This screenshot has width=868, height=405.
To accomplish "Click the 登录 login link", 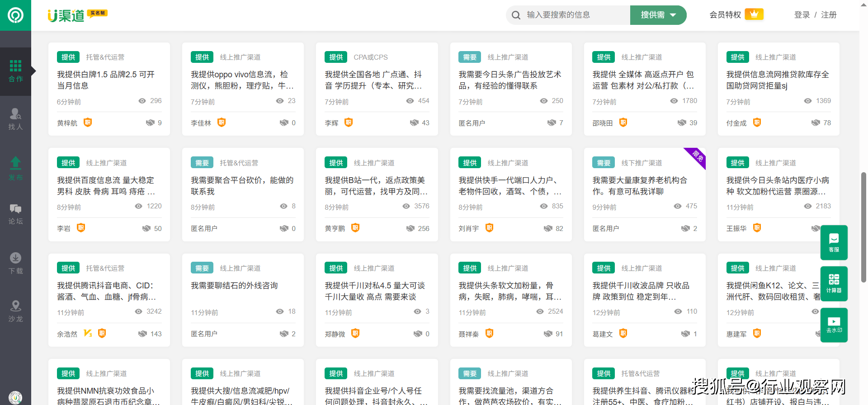I will pyautogui.click(x=802, y=15).
